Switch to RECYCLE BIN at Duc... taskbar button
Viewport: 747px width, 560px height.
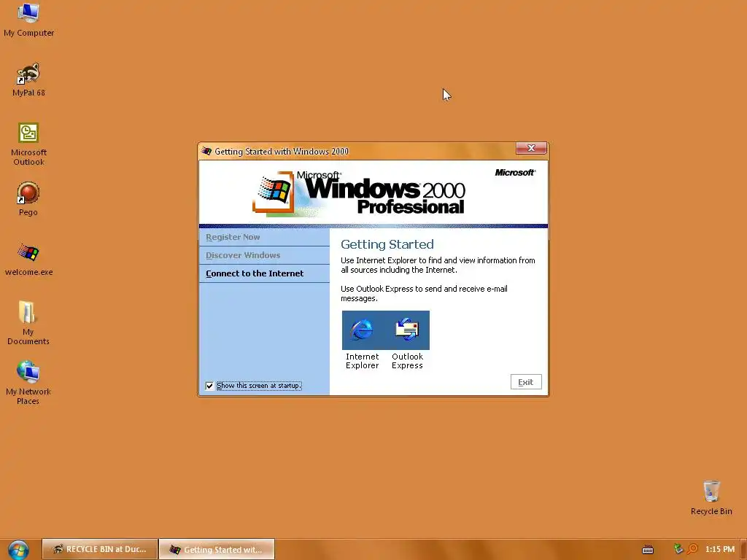pos(99,549)
